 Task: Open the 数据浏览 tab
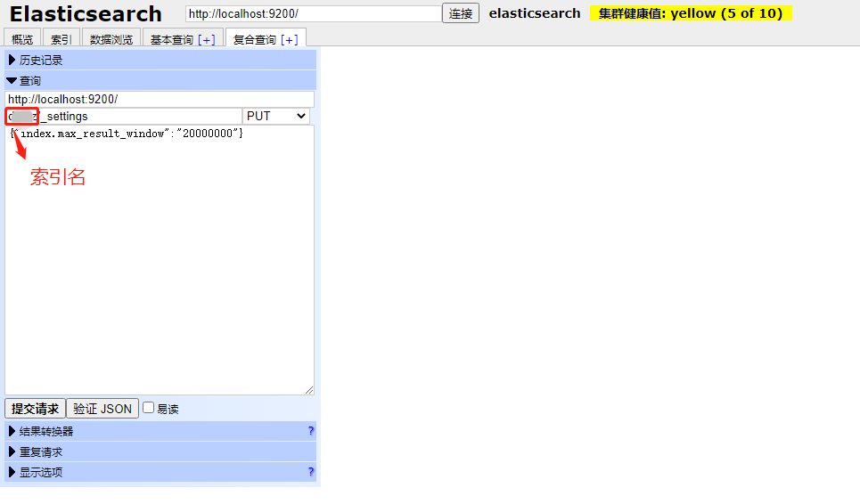[111, 39]
